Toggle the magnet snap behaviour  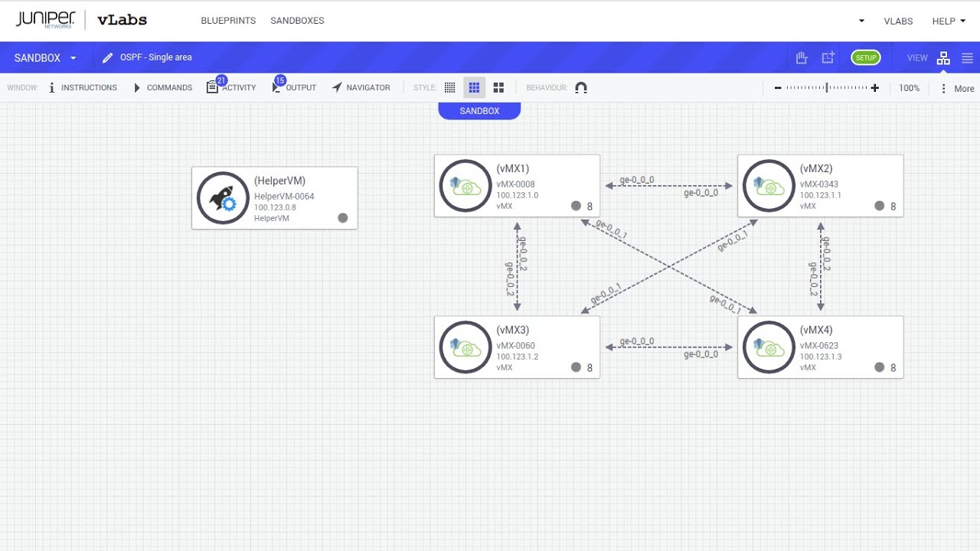tap(581, 88)
